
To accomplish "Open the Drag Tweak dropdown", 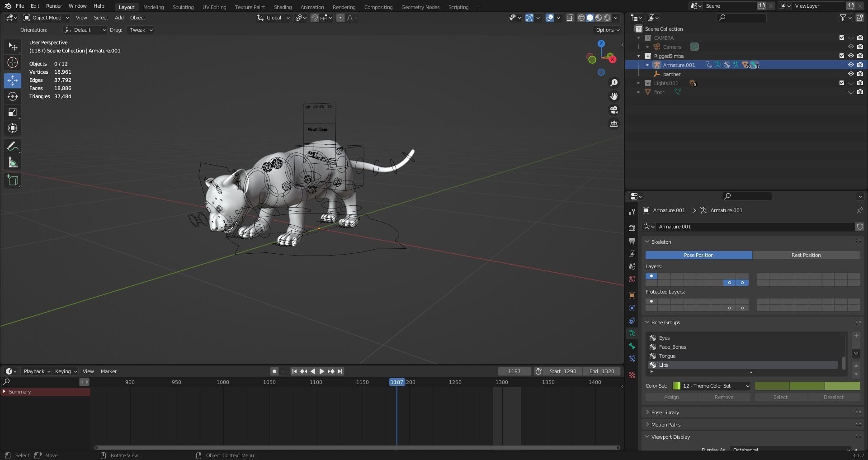I will point(141,30).
